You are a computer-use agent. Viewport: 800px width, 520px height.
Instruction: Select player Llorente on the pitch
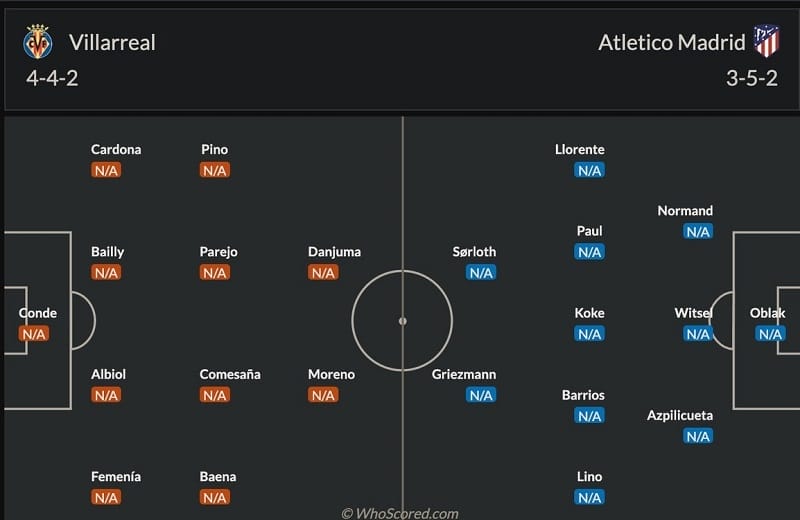click(x=580, y=149)
